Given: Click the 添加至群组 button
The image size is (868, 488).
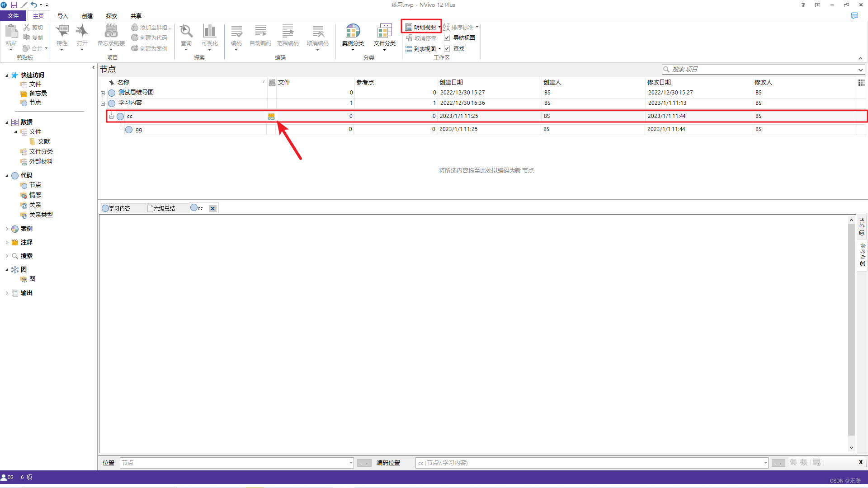Looking at the screenshot, I should pyautogui.click(x=151, y=27).
